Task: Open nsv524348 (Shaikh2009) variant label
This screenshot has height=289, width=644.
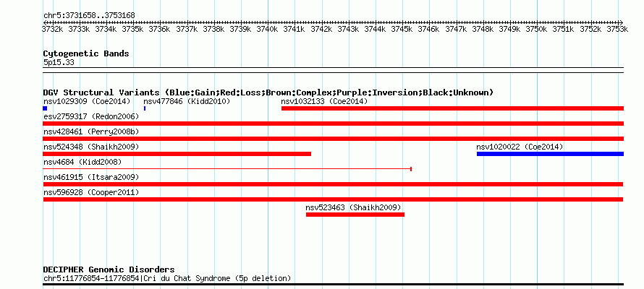Action: [x=91, y=147]
